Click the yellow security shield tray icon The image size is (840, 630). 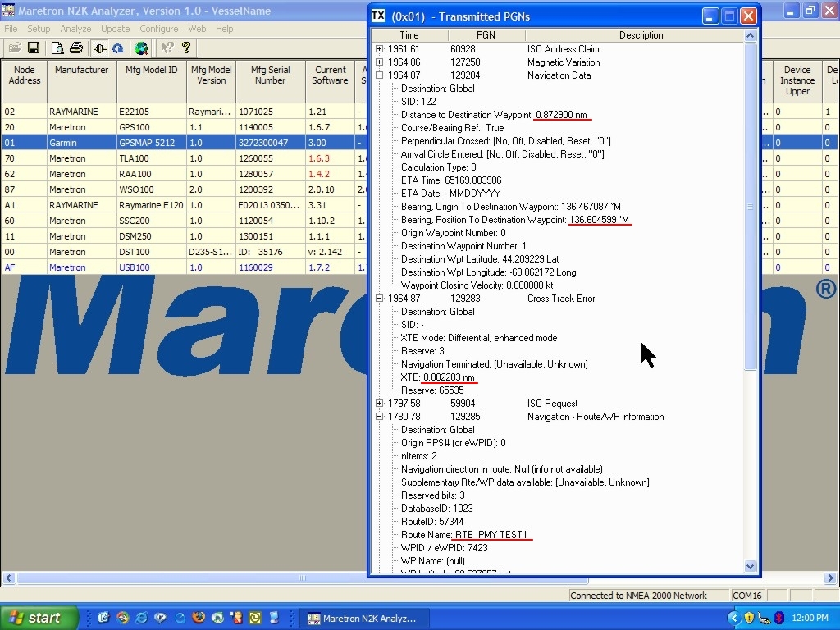coord(749,619)
